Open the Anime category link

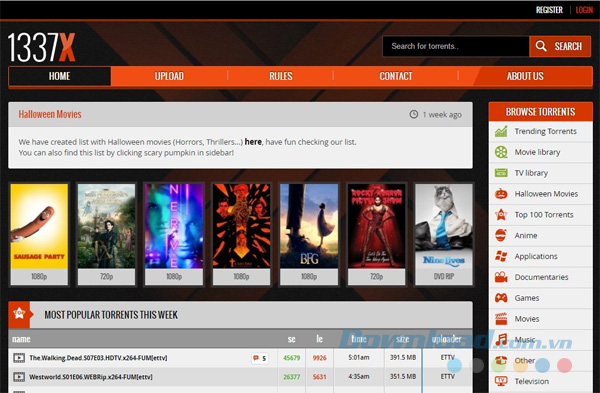pyautogui.click(x=526, y=235)
